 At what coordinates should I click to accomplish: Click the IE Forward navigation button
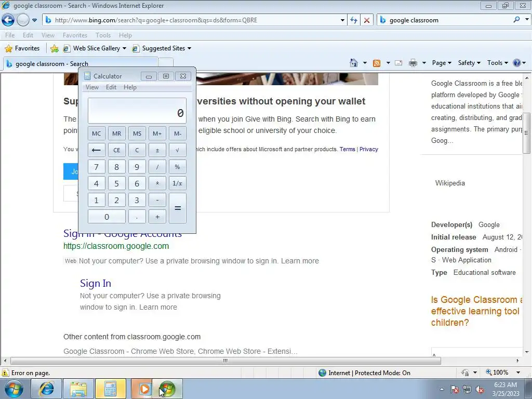pyautogui.click(x=23, y=20)
